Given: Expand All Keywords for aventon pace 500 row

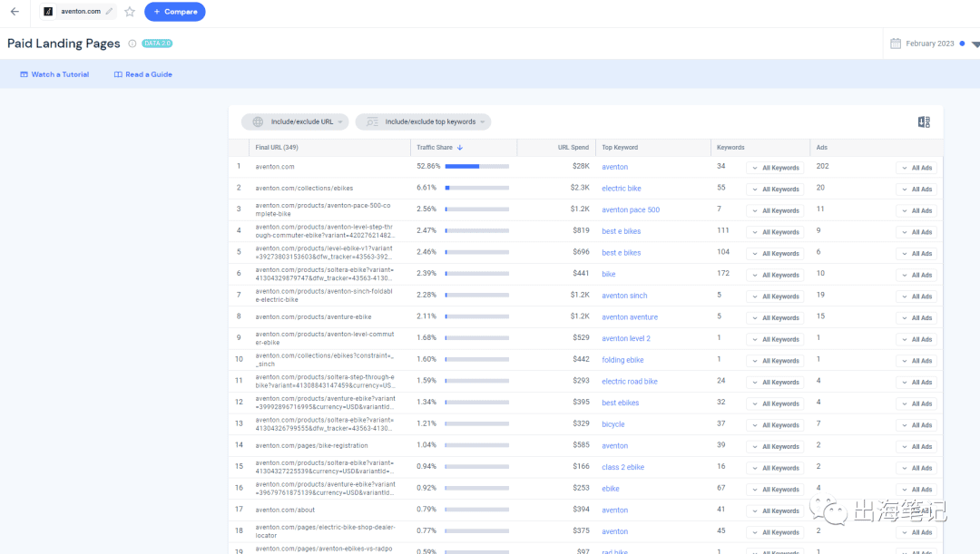Looking at the screenshot, I should [775, 210].
